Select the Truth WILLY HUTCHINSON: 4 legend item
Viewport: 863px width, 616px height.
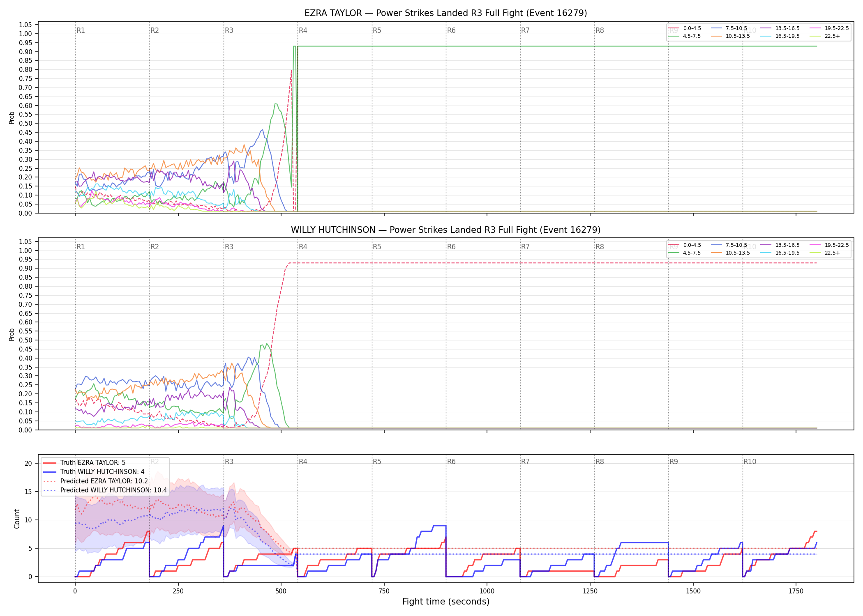click(94, 472)
